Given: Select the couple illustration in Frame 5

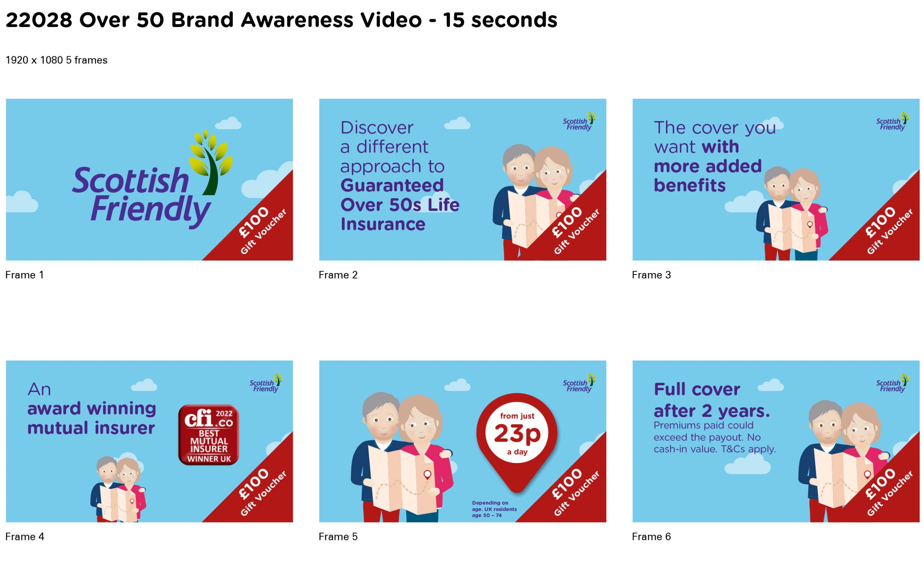Looking at the screenshot, I should (x=402, y=457).
